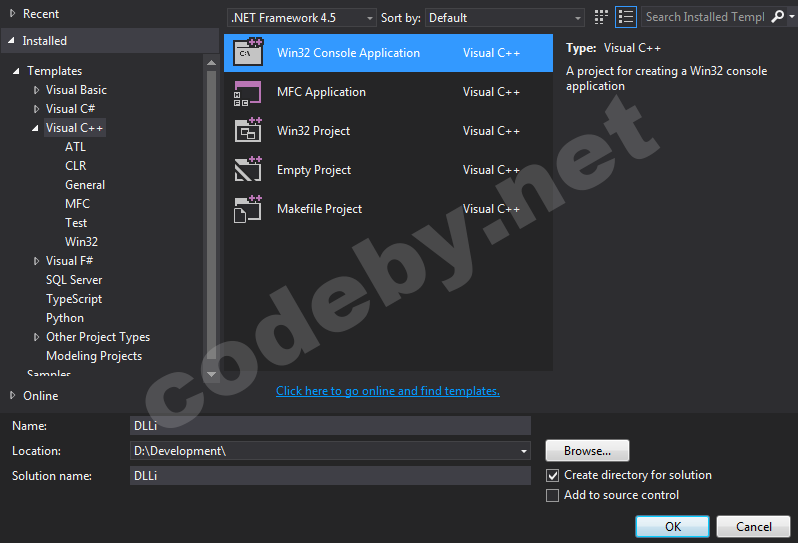This screenshot has width=798, height=543.
Task: Click the Win32 Project template icon
Action: tap(248, 130)
